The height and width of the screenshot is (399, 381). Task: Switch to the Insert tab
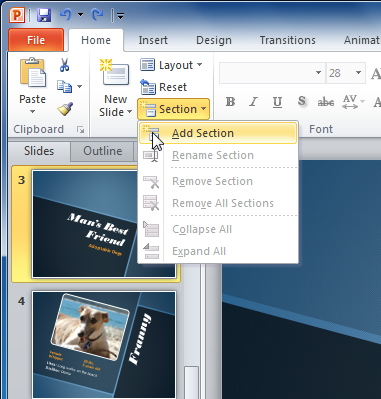153,40
